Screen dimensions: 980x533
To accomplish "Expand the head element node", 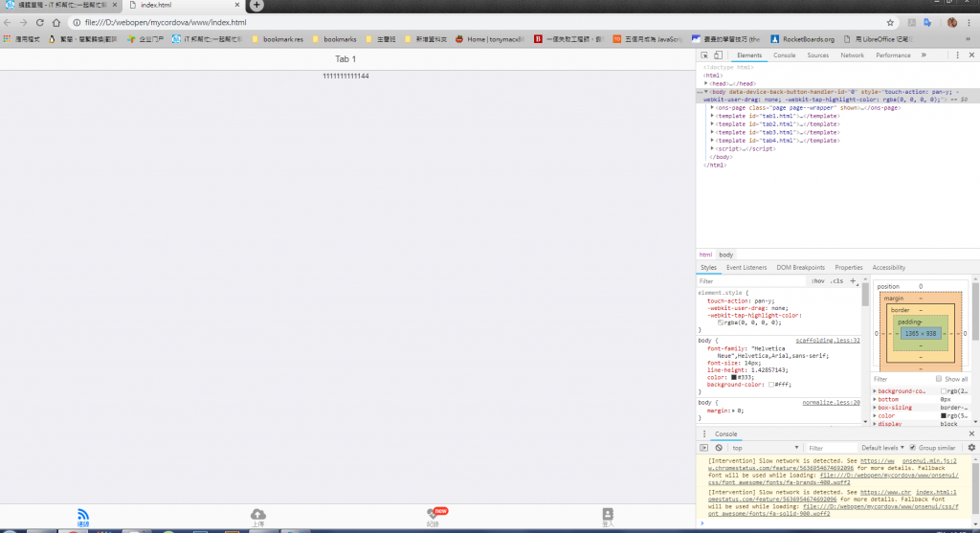I will point(706,83).
